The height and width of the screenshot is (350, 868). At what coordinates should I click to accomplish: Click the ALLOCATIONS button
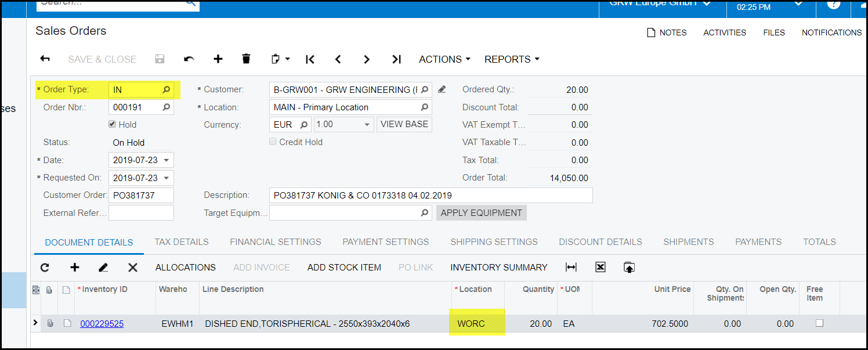[x=186, y=268]
